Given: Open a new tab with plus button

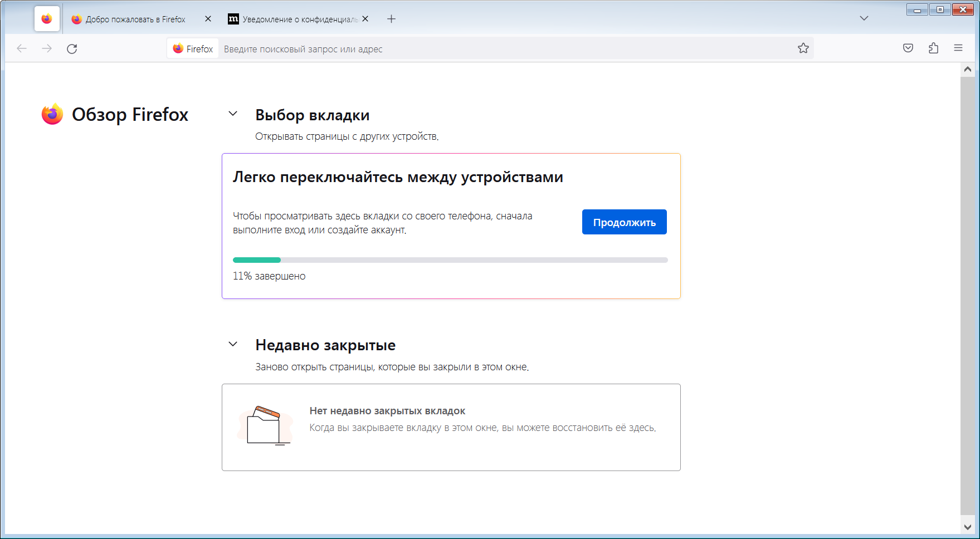Looking at the screenshot, I should 392,19.
